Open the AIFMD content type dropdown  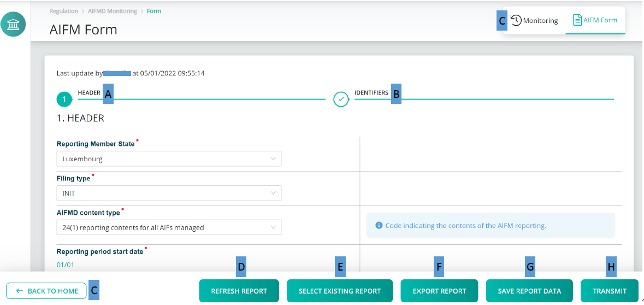coord(169,227)
